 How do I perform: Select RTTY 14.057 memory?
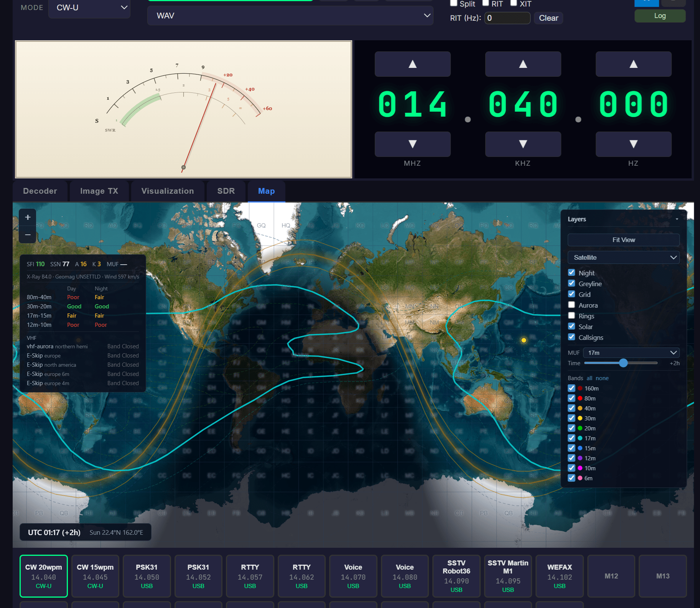tap(250, 576)
